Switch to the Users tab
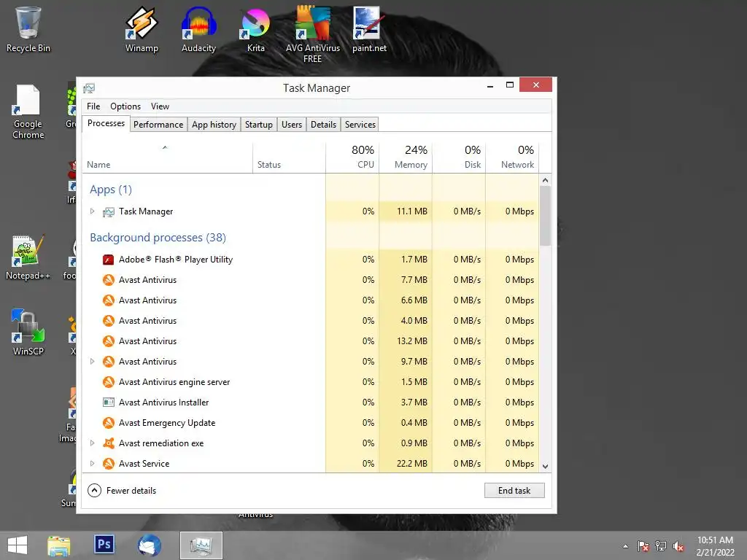Image resolution: width=747 pixels, height=560 pixels. 292,124
